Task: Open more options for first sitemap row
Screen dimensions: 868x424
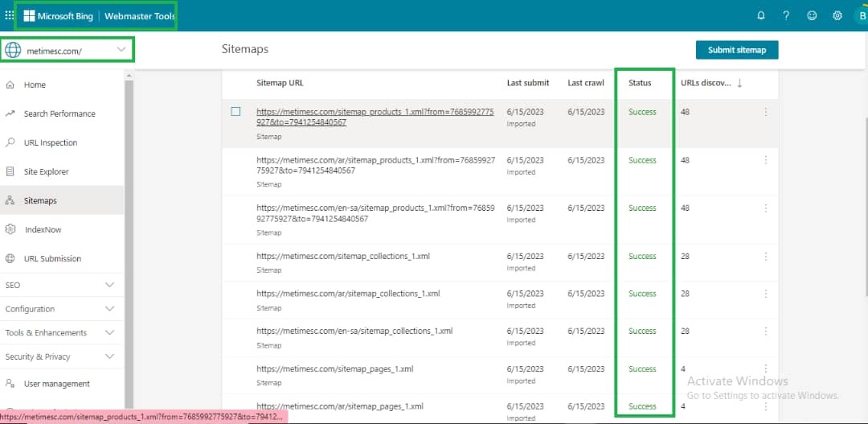Action: [765, 112]
